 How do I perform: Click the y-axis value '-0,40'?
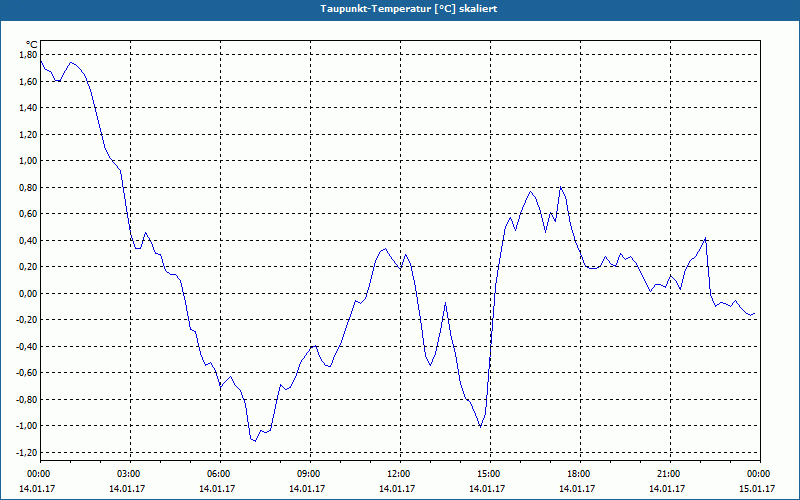(26, 346)
